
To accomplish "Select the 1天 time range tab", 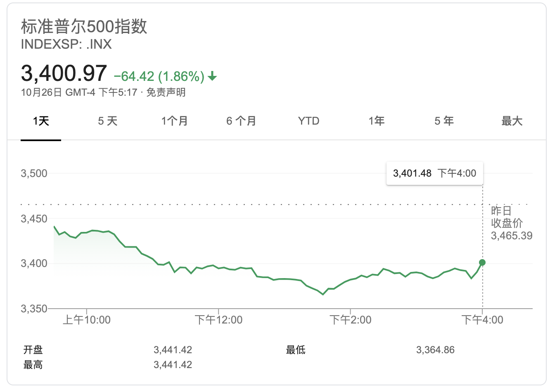I will click(x=41, y=121).
